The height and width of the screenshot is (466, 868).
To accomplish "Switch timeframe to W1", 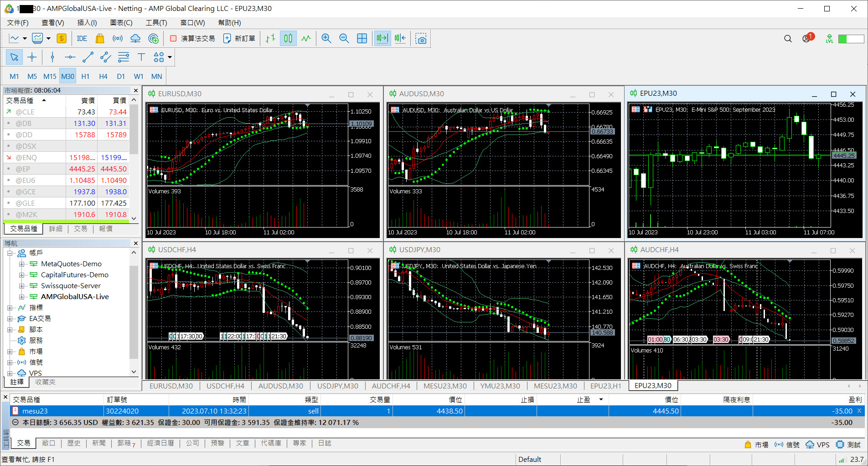I will [139, 77].
